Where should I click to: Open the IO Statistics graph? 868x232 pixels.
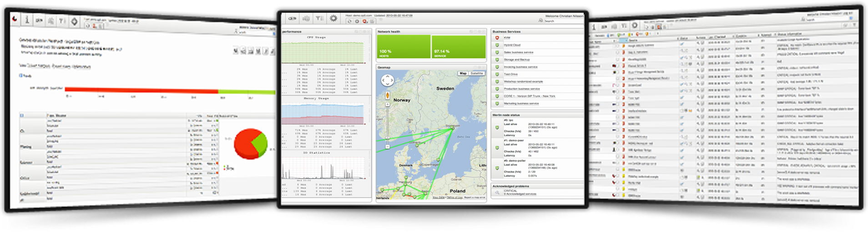pos(323,168)
